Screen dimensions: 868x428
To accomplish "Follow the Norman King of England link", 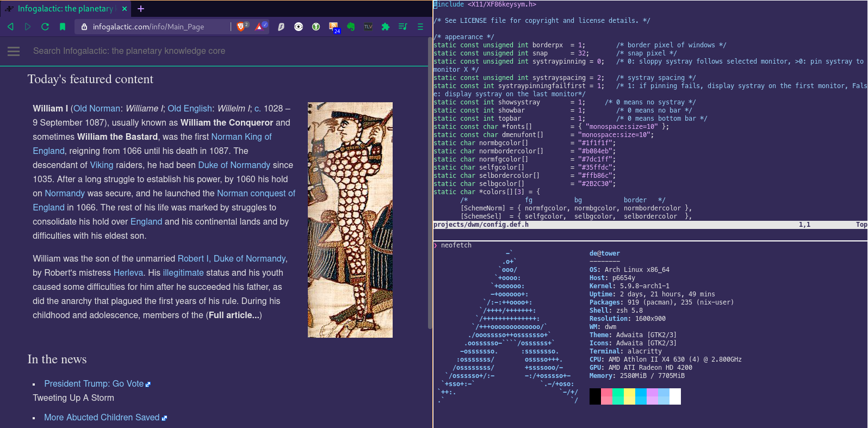I will (x=241, y=137).
